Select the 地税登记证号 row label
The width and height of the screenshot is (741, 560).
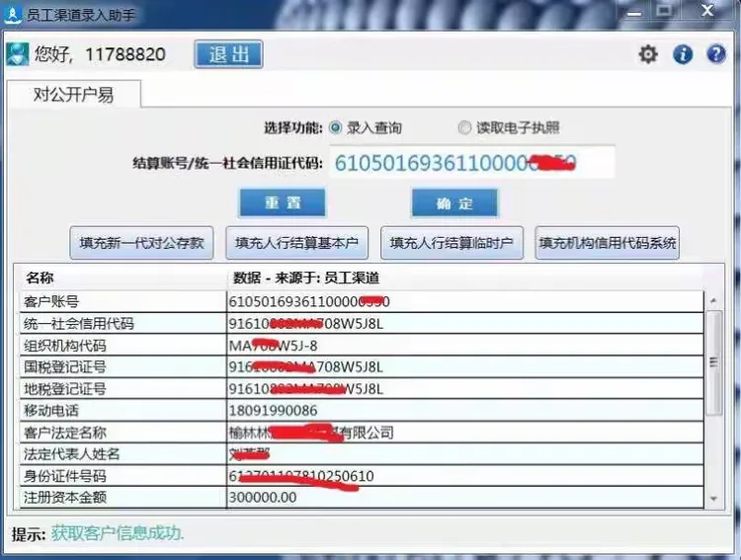click(x=65, y=389)
